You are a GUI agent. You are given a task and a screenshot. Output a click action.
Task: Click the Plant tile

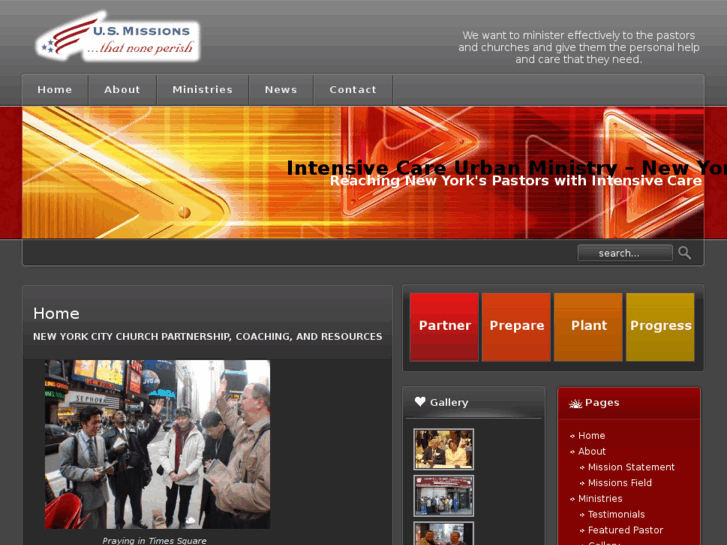tap(588, 327)
